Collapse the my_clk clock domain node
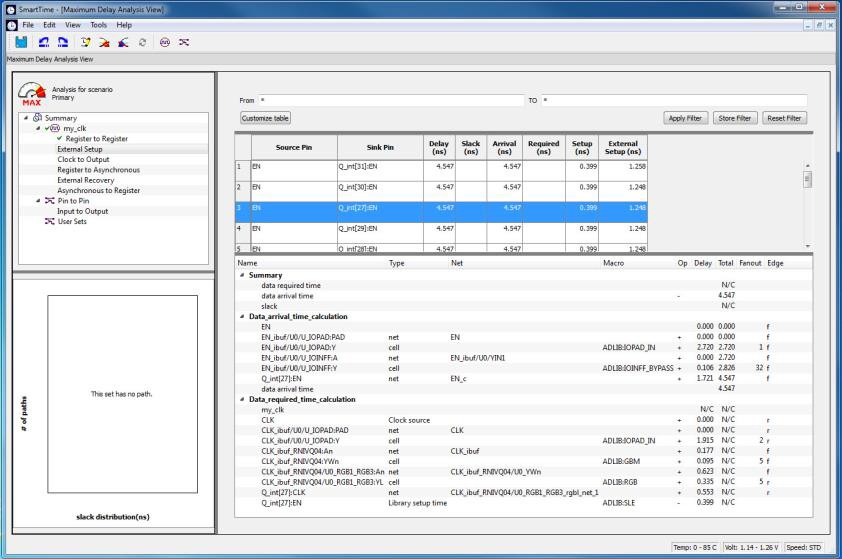Viewport: 842px width, 559px height. [x=38, y=128]
